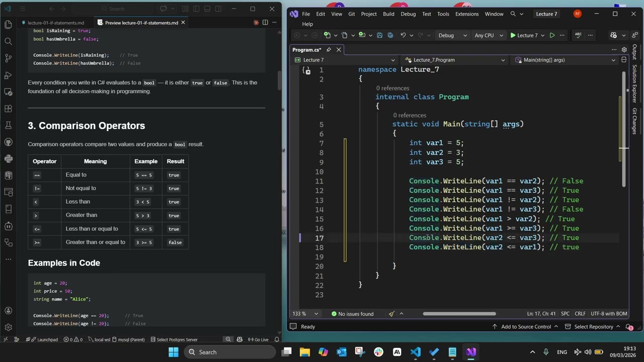Open the editor settings gear icon
The height and width of the screenshot is (362, 644).
[x=624, y=50]
